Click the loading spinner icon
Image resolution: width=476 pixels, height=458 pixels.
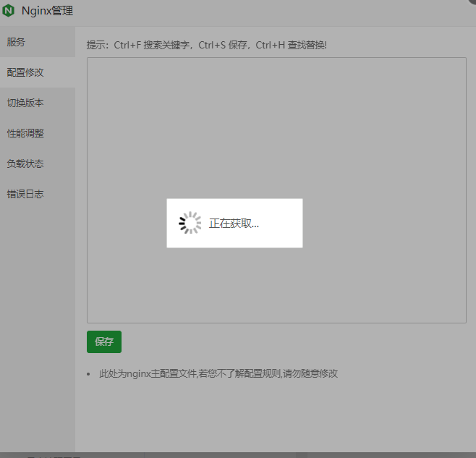[x=190, y=223]
